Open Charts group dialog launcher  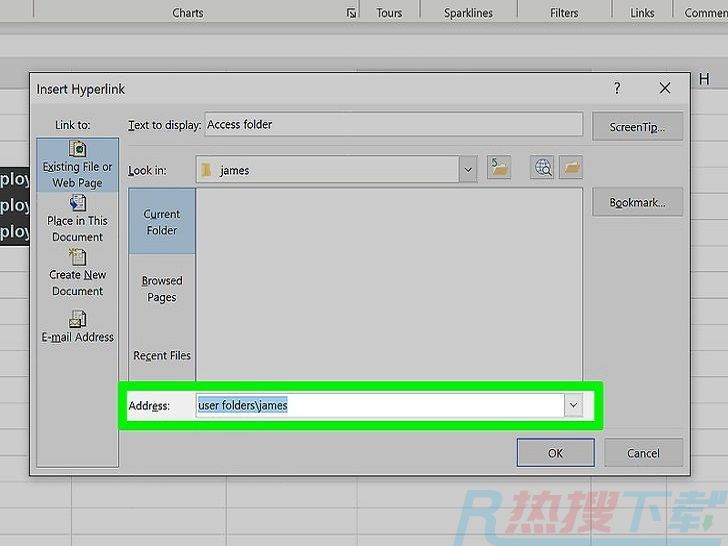351,13
